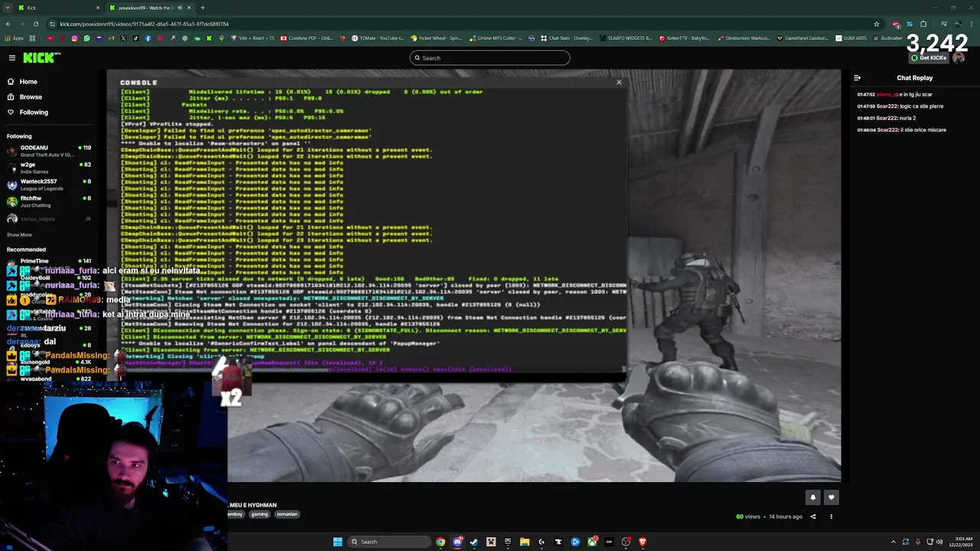This screenshot has width=980, height=551.
Task: Open a new browser tab
Action: 202,8
